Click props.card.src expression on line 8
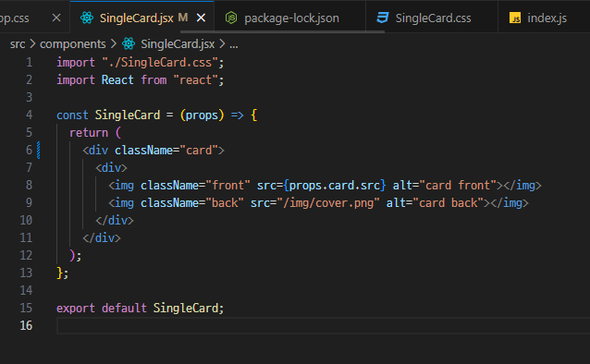The height and width of the screenshot is (364, 590). 335,186
